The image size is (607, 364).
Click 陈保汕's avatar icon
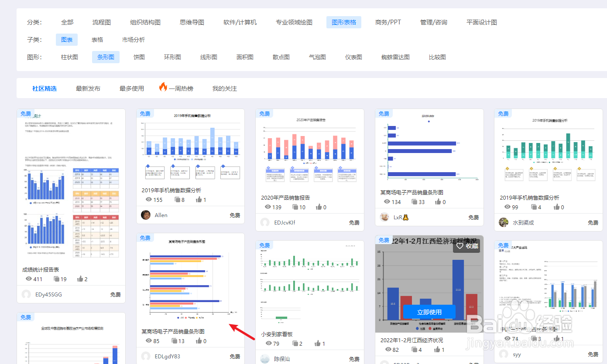click(265, 358)
